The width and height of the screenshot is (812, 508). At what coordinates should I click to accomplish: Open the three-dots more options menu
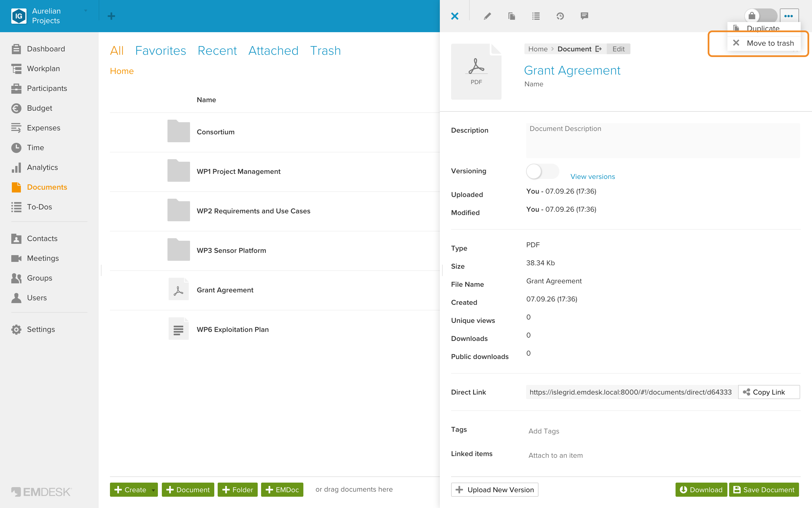coord(789,16)
